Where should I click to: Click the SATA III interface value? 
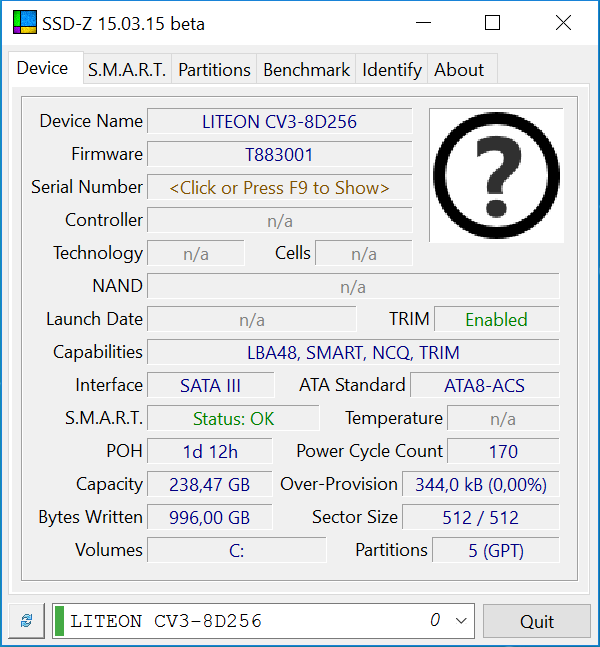tap(210, 385)
